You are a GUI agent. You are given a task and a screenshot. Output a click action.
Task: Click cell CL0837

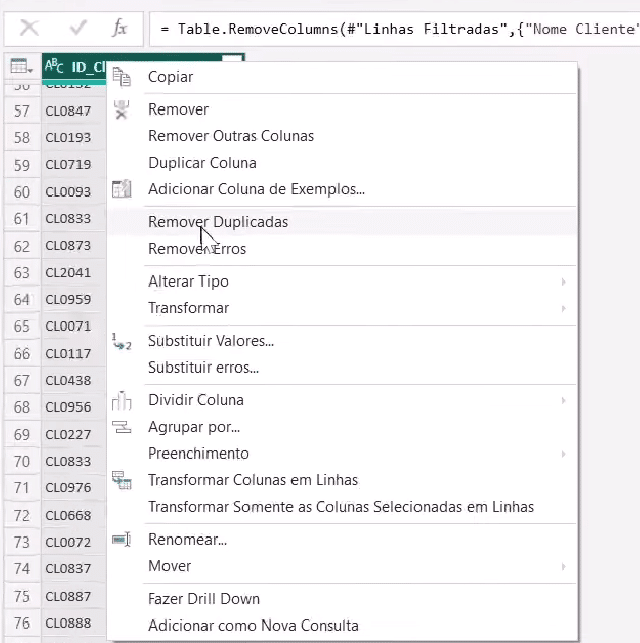[68, 569]
